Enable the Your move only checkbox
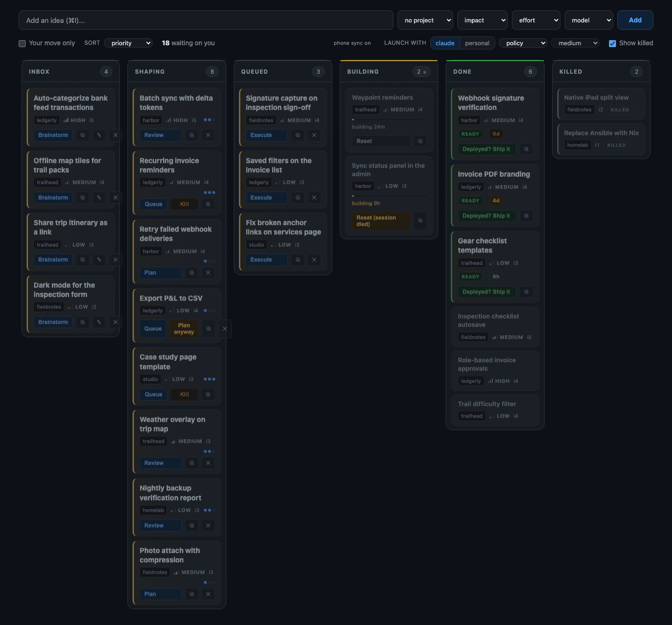This screenshot has width=672, height=625. (x=22, y=43)
